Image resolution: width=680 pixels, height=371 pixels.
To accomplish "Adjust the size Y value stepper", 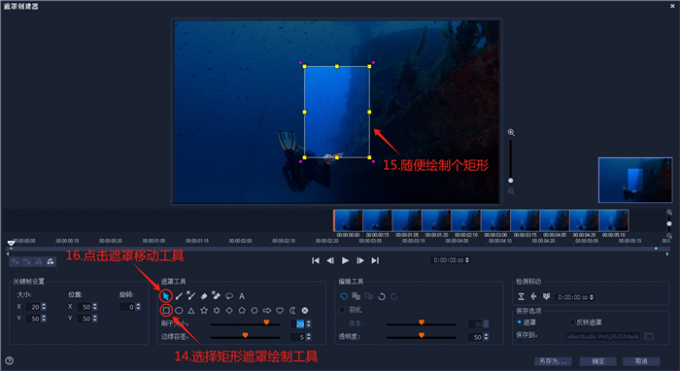I will click(44, 318).
